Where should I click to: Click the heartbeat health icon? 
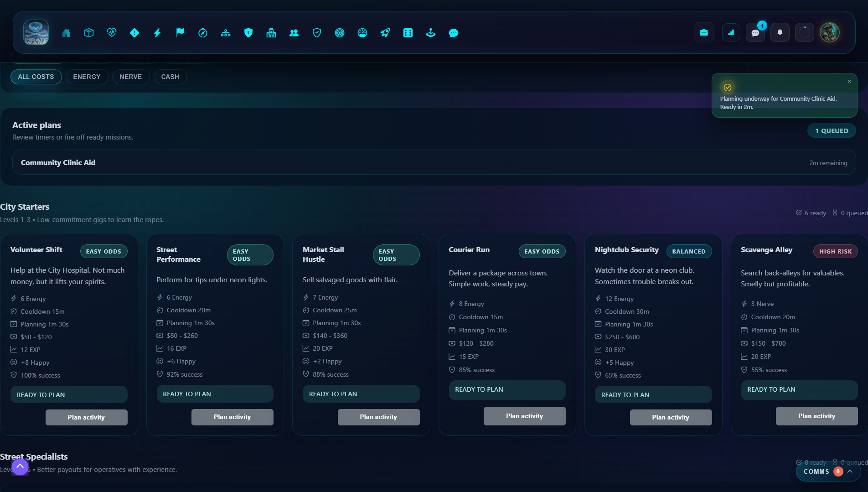click(x=112, y=33)
